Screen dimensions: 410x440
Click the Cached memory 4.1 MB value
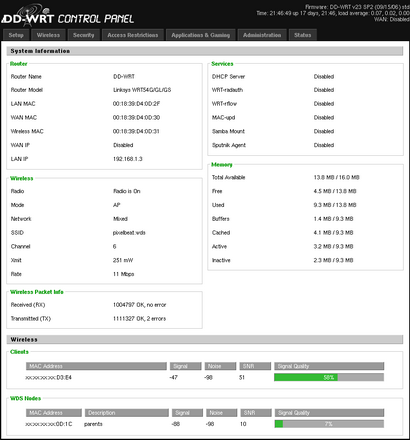[x=333, y=233]
